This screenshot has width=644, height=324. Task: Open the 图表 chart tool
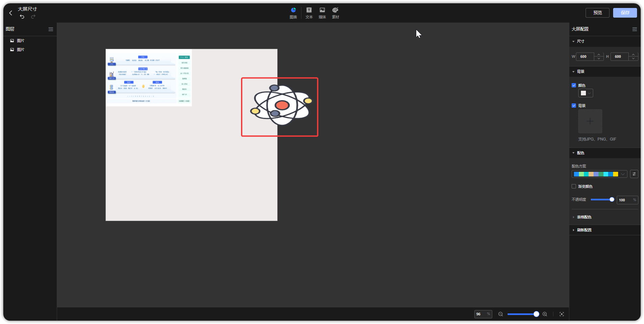pyautogui.click(x=293, y=13)
